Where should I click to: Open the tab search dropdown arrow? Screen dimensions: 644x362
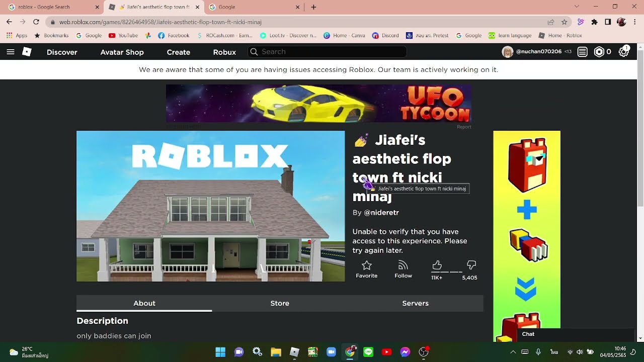point(577,7)
